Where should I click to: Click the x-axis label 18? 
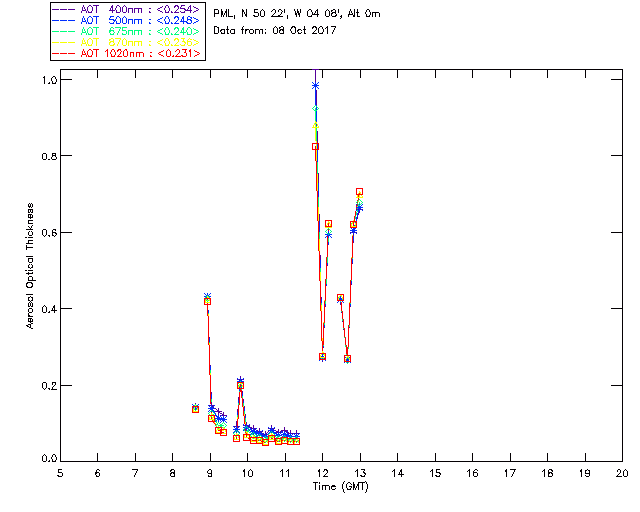coord(547,473)
